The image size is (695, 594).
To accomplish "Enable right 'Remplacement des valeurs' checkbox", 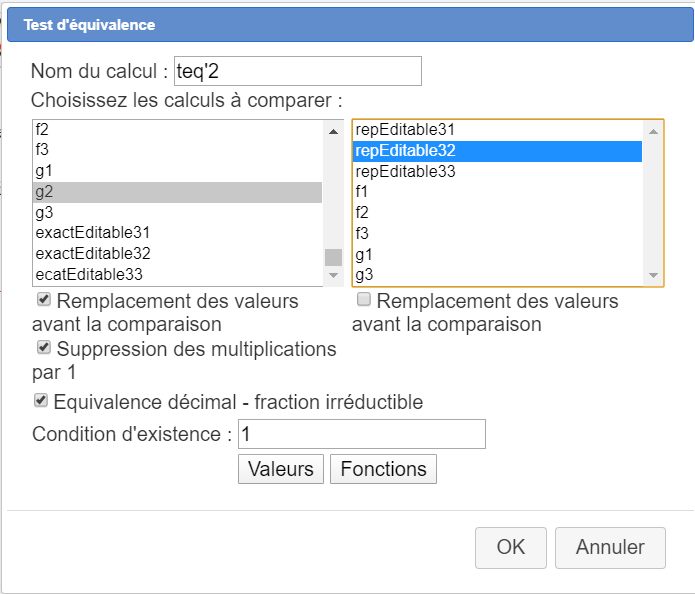I will [364, 300].
